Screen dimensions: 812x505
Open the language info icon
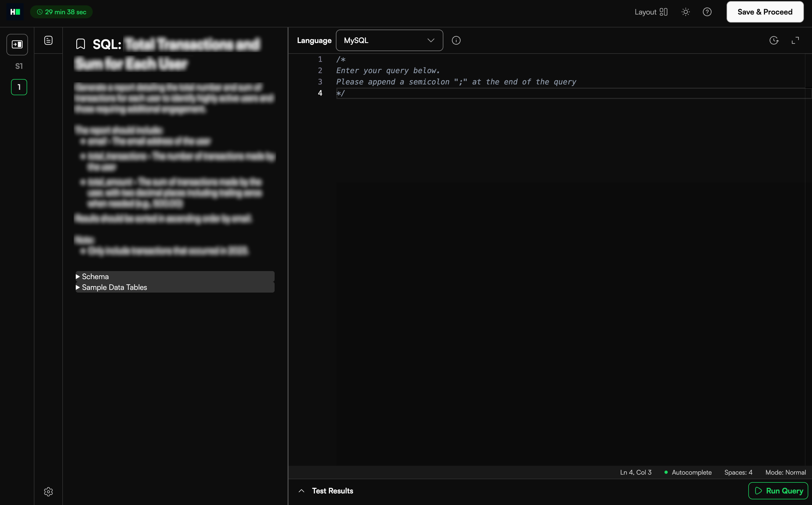(456, 40)
